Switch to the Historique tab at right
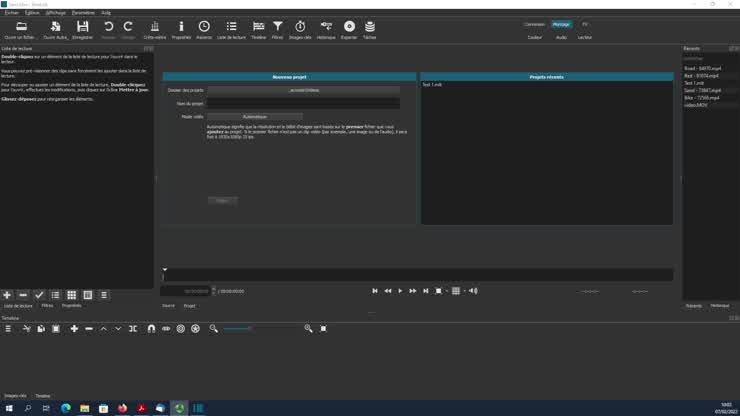Screen dimensions: 740x416 [x=719, y=305]
